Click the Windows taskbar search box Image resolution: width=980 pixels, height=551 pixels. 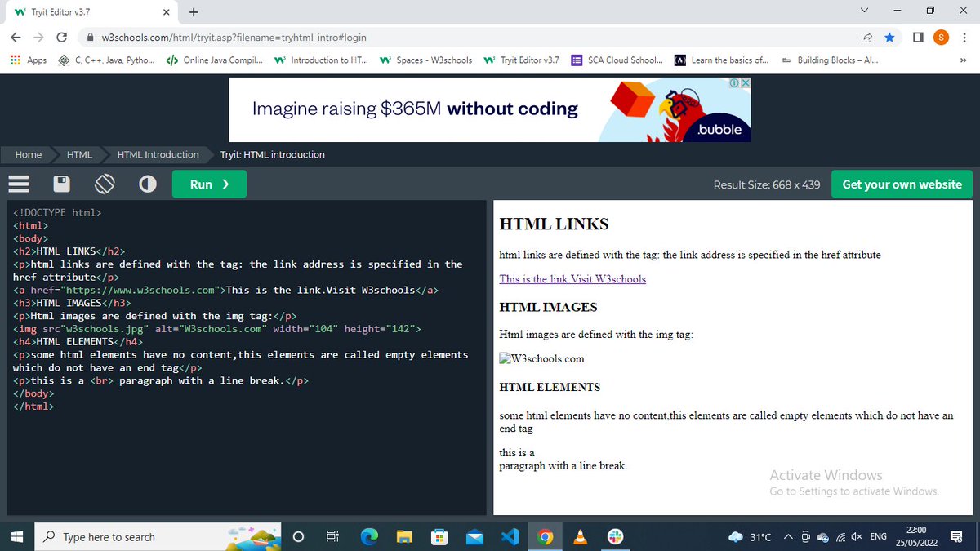[158, 536]
